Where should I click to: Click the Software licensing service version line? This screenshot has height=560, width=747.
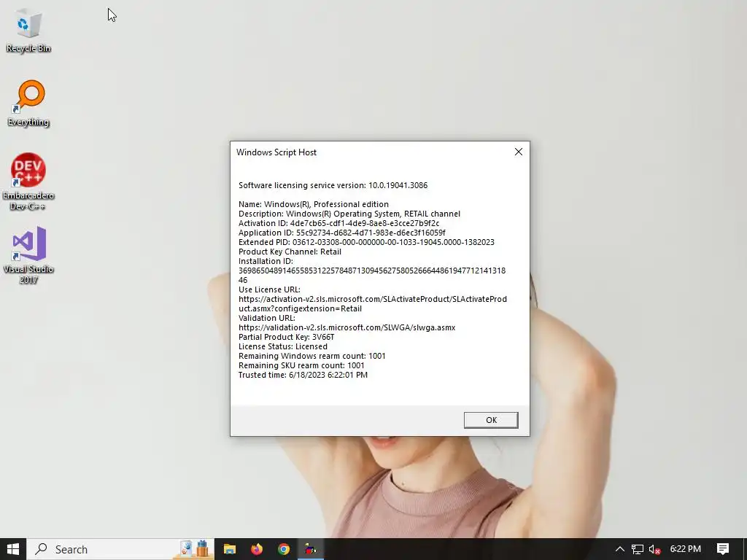click(333, 185)
